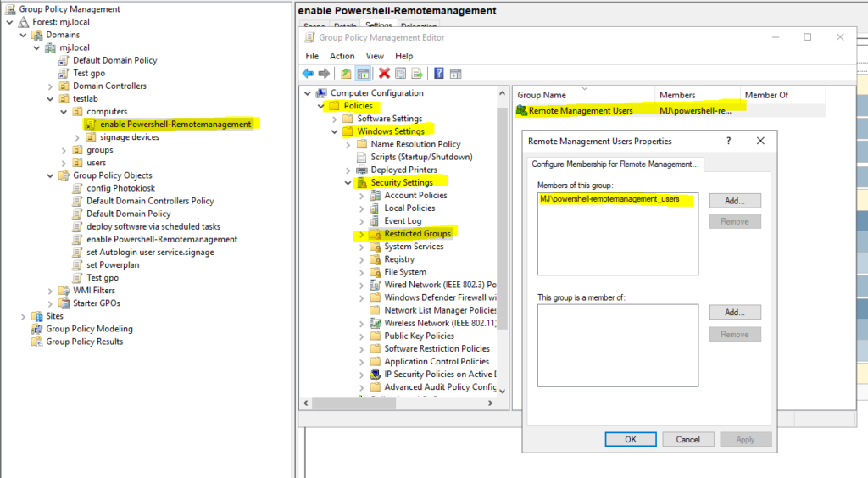868x478 pixels.
Task: Click the Group Policy Results icon
Action: (37, 342)
